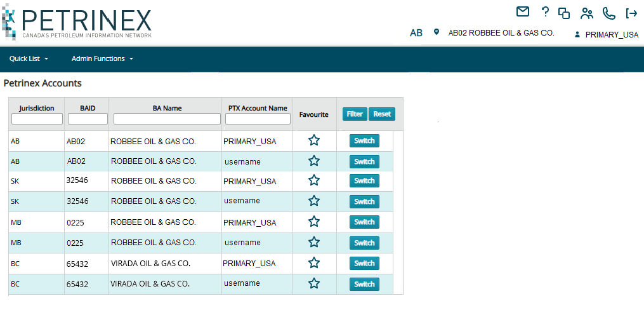Click the BA Name filter input field

167,119
